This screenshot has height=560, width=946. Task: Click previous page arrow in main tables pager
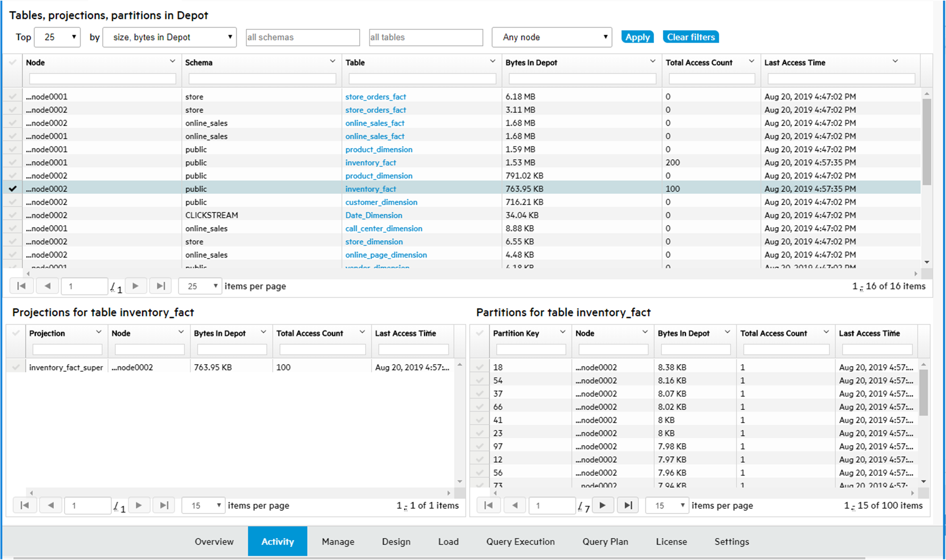click(47, 286)
